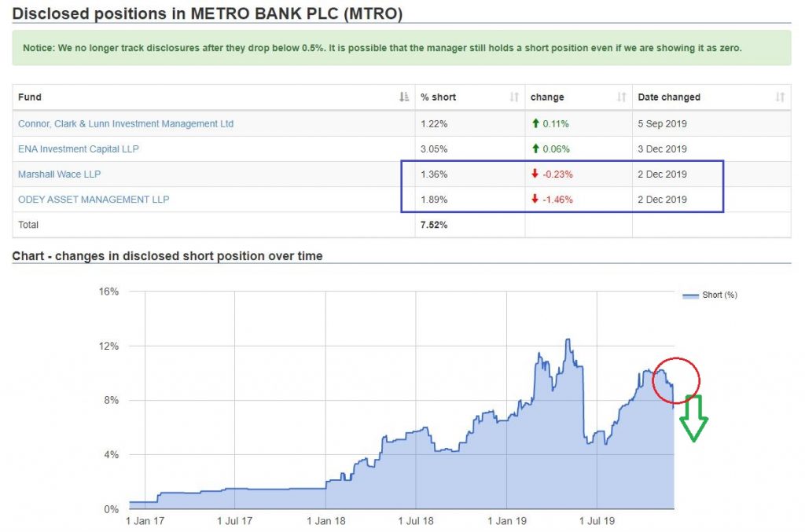Click the 12% y-axis label

point(108,346)
